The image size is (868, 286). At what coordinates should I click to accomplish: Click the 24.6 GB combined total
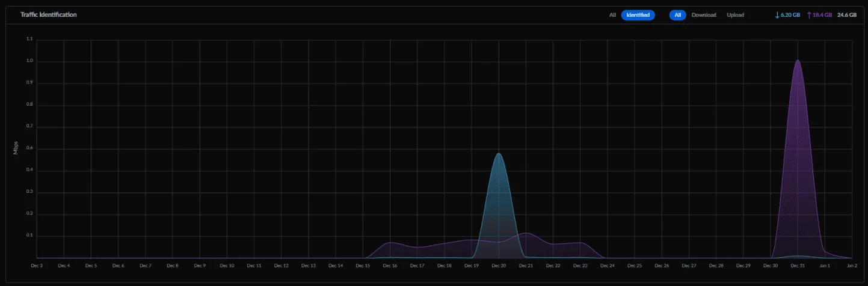847,15
